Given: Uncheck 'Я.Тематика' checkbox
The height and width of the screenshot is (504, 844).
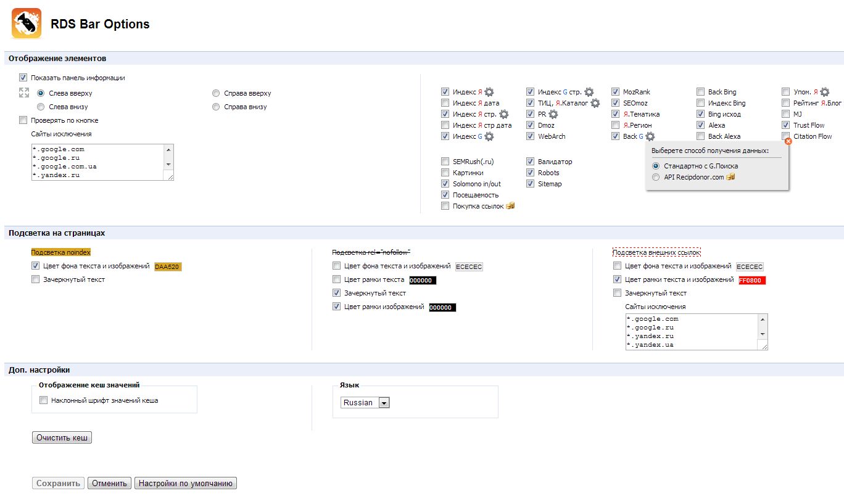Looking at the screenshot, I should point(615,114).
